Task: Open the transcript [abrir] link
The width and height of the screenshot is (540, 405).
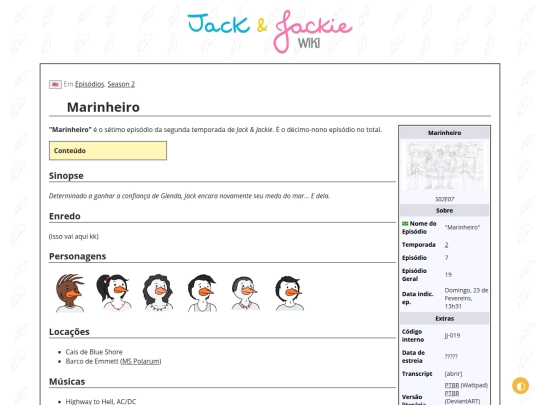Action: point(453,374)
